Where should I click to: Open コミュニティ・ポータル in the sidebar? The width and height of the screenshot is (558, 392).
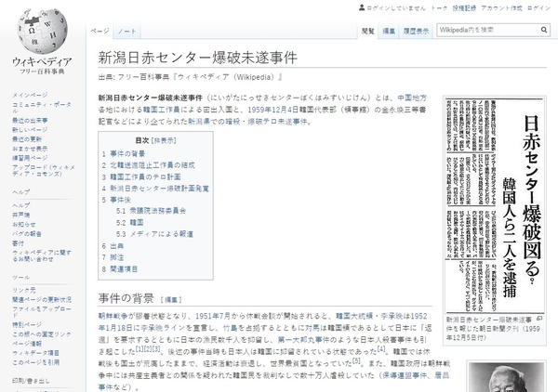click(x=42, y=108)
